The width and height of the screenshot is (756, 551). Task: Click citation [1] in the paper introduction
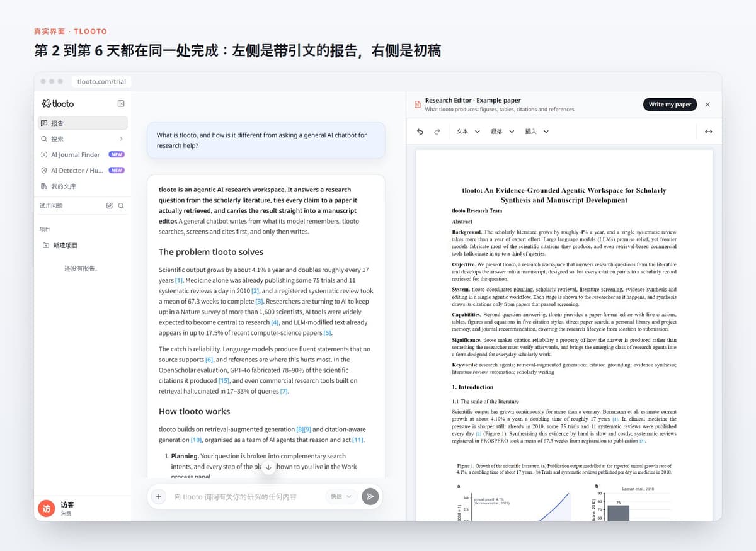pos(616,419)
